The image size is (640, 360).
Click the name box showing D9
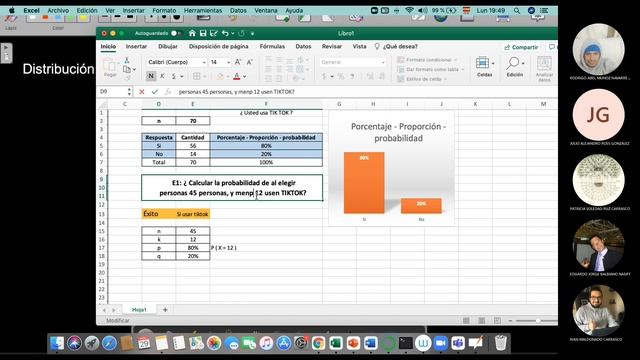[x=113, y=92]
